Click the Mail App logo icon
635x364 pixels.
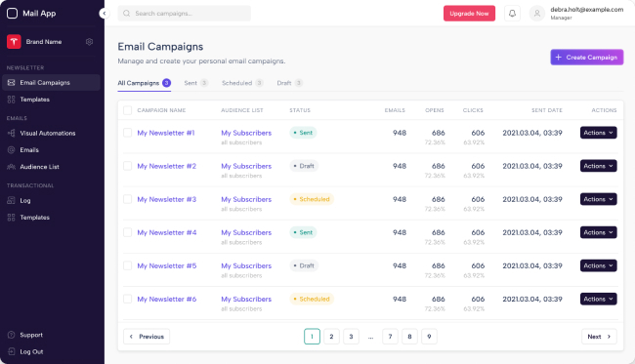[12, 14]
